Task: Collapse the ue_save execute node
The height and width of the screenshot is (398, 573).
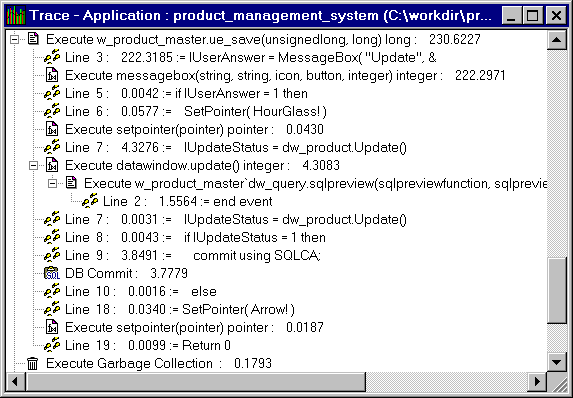Action: tap(14, 39)
